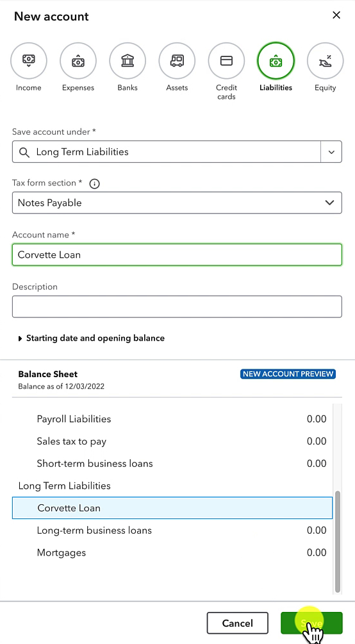Image resolution: width=355 pixels, height=644 pixels.
Task: Select the Equity account type icon
Action: 326,61
